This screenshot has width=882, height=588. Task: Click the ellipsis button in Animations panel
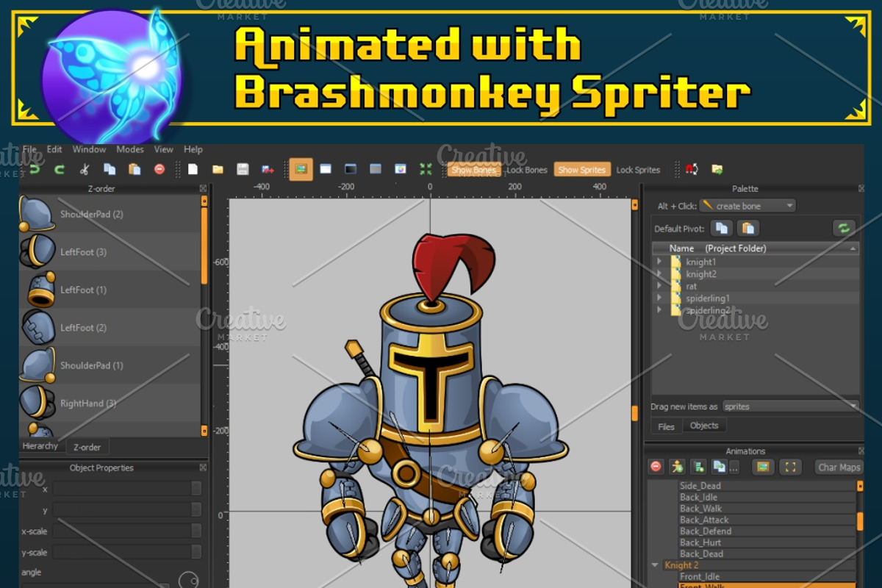coord(734,467)
